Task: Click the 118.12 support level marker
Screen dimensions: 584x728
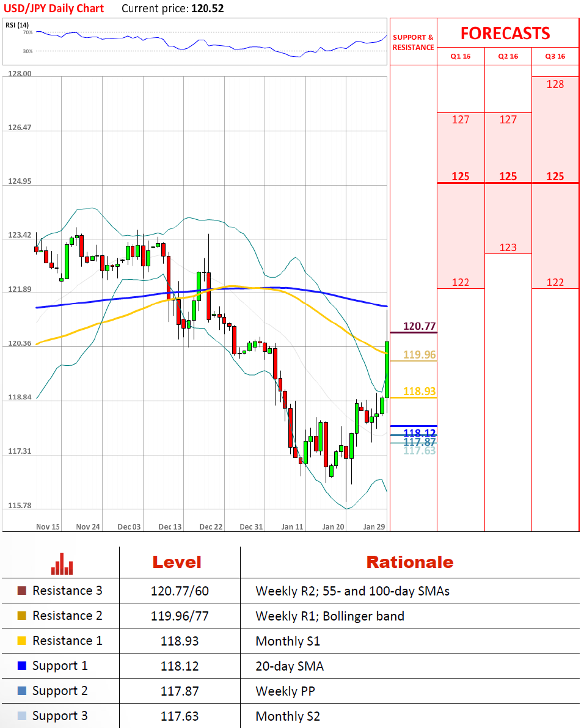Action: point(419,433)
